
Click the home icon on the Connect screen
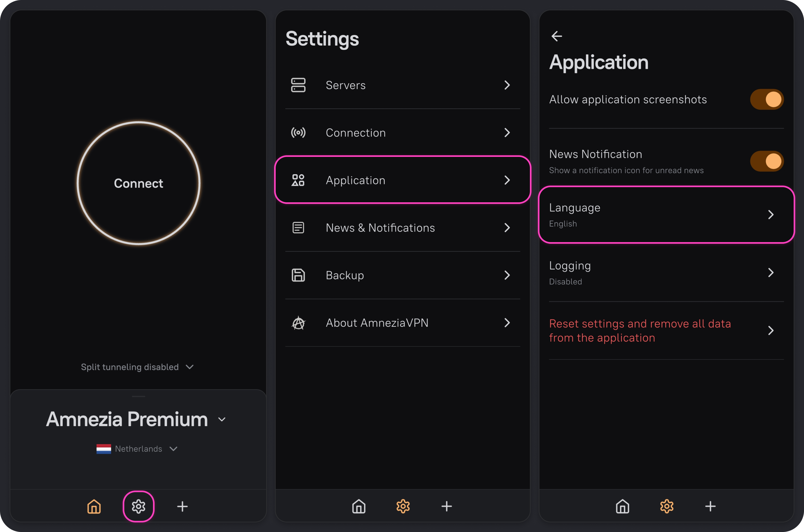94,507
